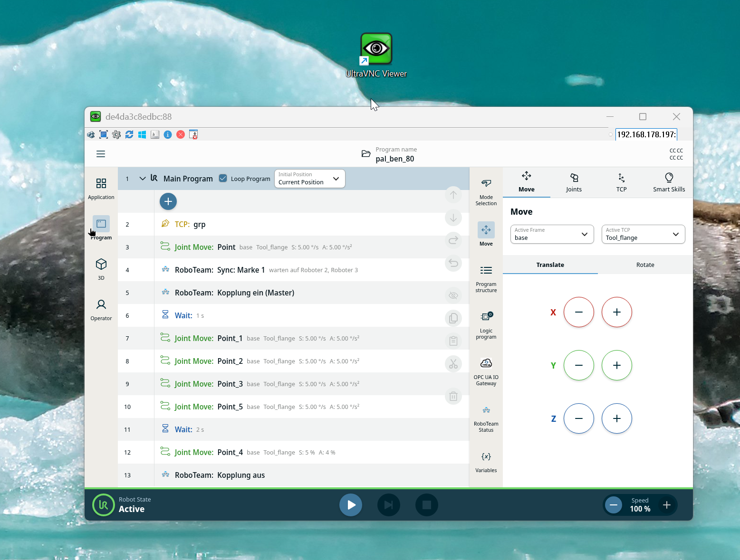Switch to the Program view in left sidebar
Screen dimensions: 740x560
pyautogui.click(x=101, y=228)
